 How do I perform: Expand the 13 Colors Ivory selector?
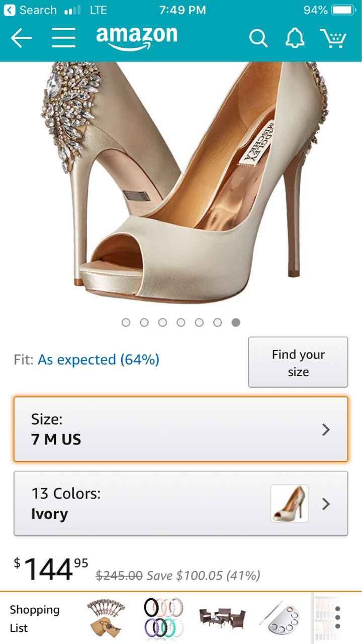(x=151, y=503)
